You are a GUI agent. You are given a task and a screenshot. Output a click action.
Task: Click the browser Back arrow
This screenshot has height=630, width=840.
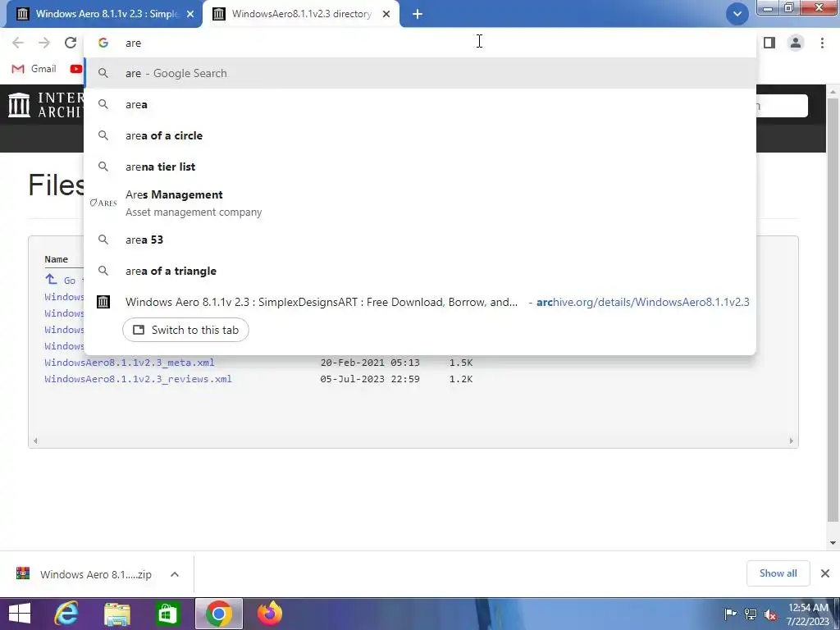point(18,43)
